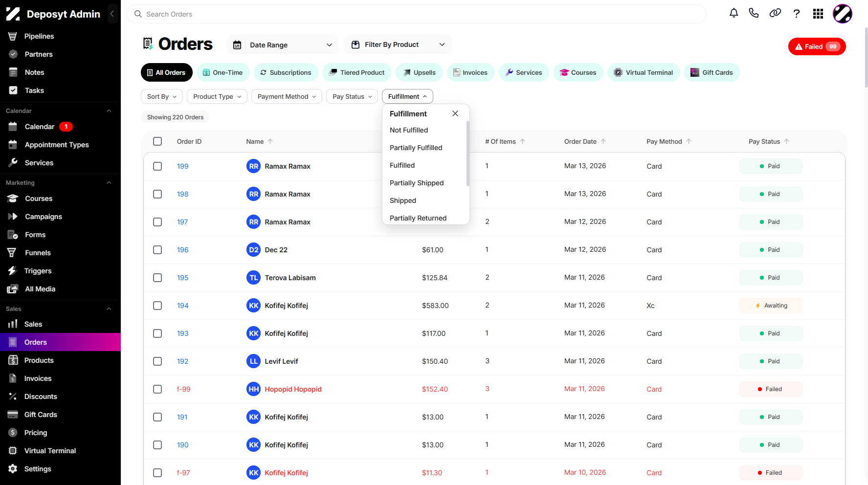Switch to Gift Cards tab

pos(712,72)
